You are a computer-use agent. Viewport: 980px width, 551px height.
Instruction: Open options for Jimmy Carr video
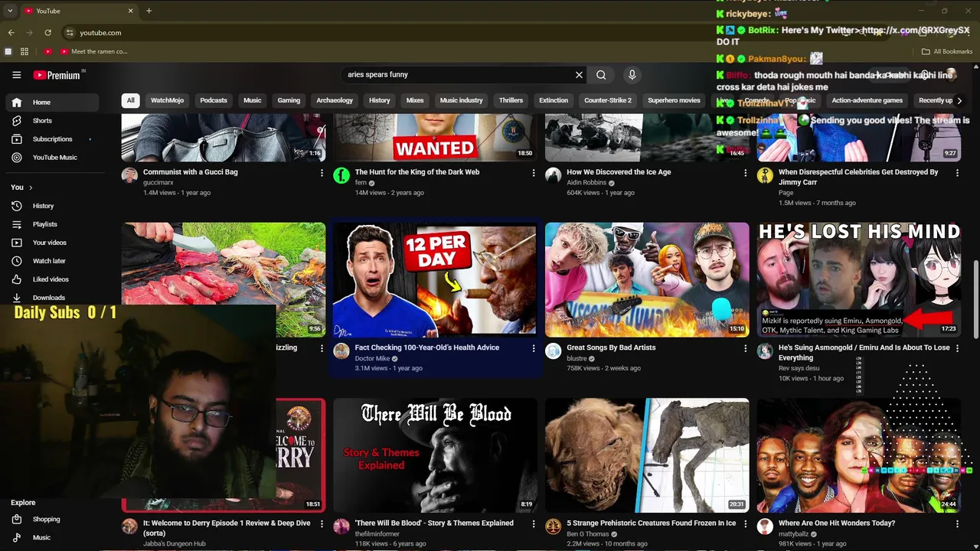(957, 173)
